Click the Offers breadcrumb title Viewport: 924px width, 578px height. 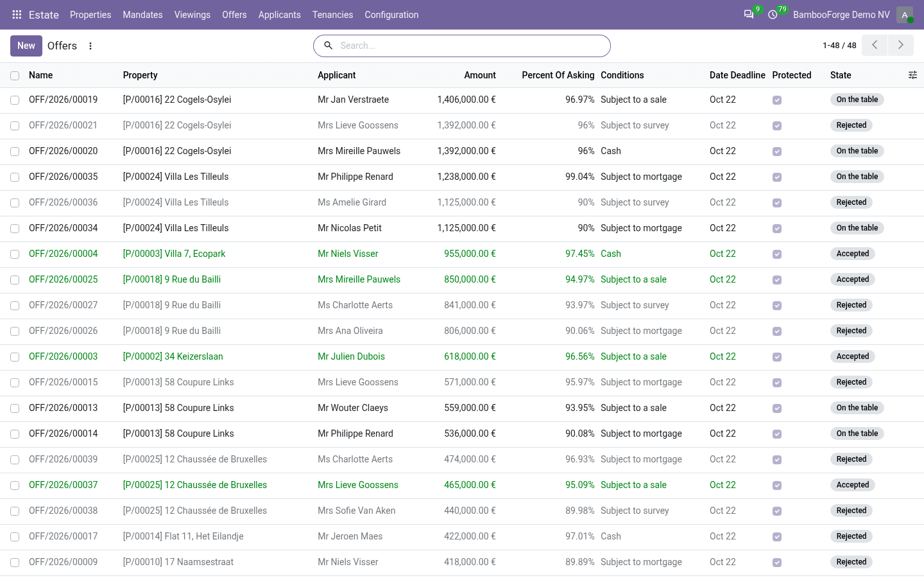62,46
